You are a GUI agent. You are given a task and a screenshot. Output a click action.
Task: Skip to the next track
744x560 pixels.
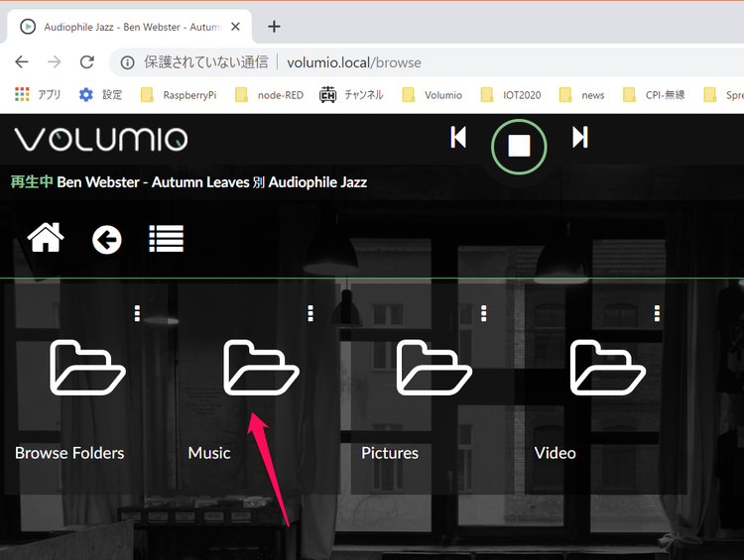[x=580, y=137]
